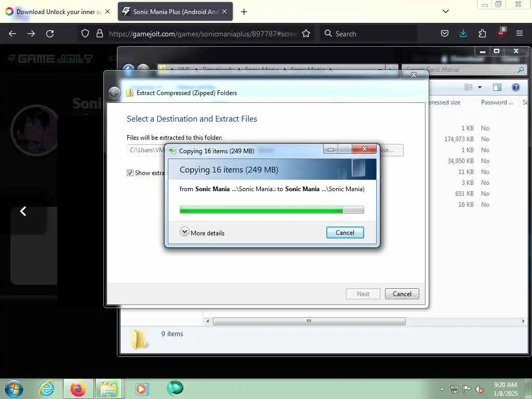The image size is (532, 399).
Task: Open the Pocket save icon
Action: tap(445, 34)
